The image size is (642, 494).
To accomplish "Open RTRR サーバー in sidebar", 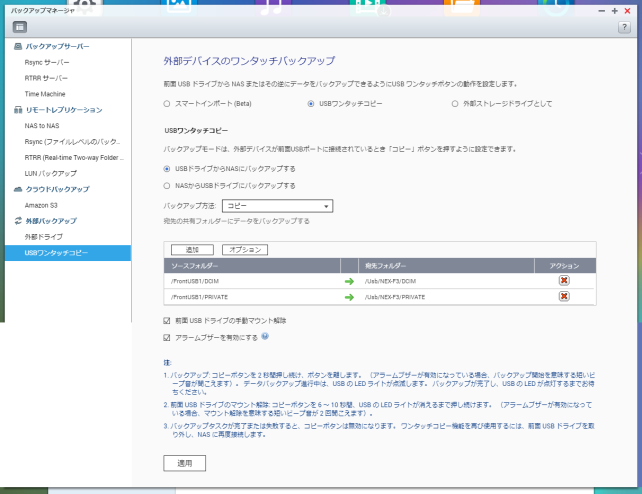I will (46, 78).
